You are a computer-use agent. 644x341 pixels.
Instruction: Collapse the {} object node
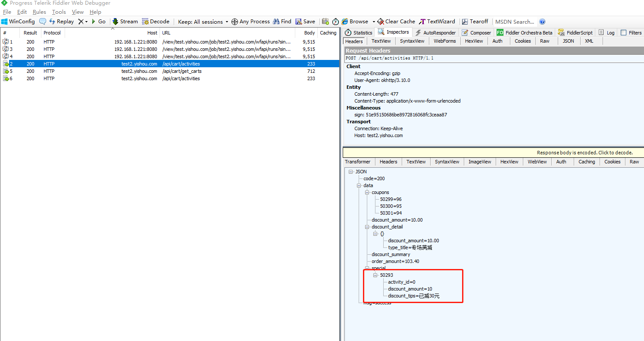click(375, 234)
